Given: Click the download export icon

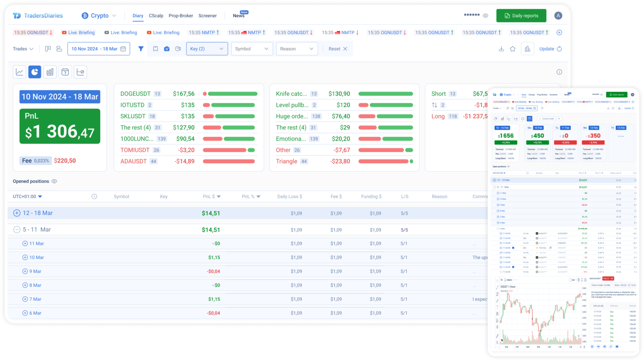Looking at the screenshot, I should [x=501, y=49].
